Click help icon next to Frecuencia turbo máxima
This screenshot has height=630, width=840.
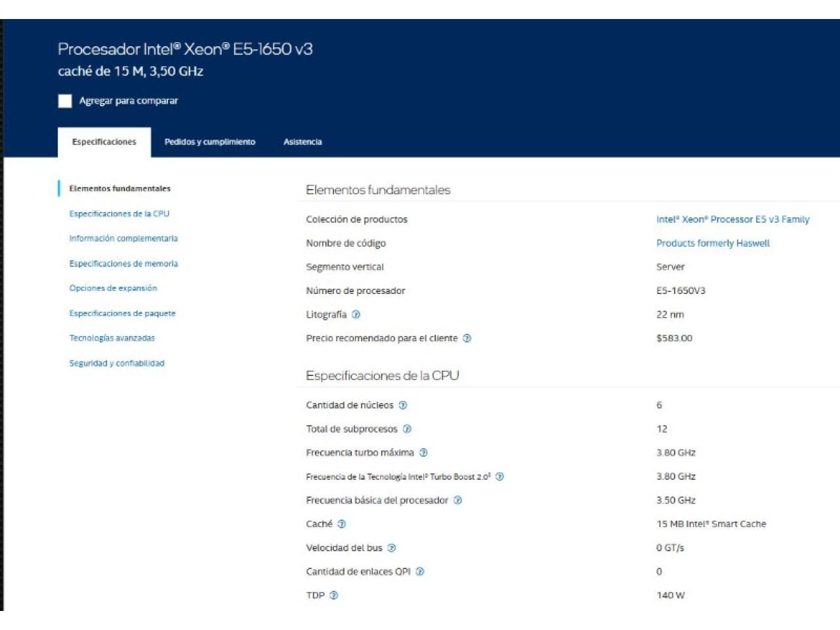423,452
